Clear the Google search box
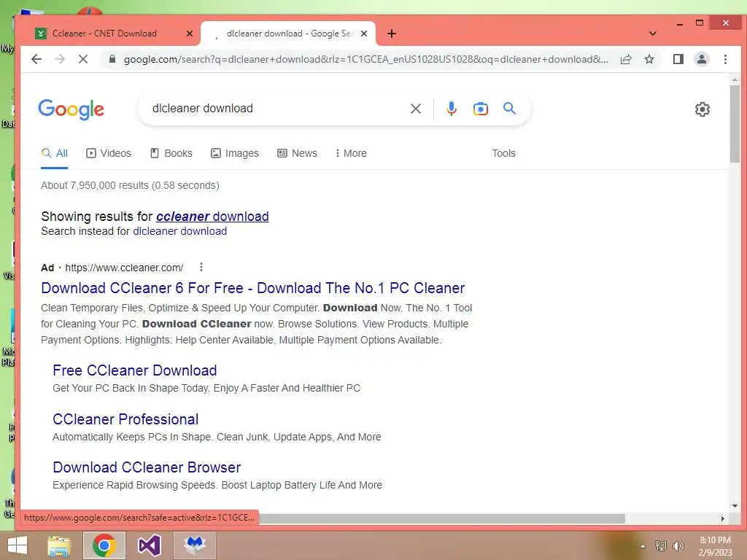This screenshot has height=560, width=747. tap(415, 109)
